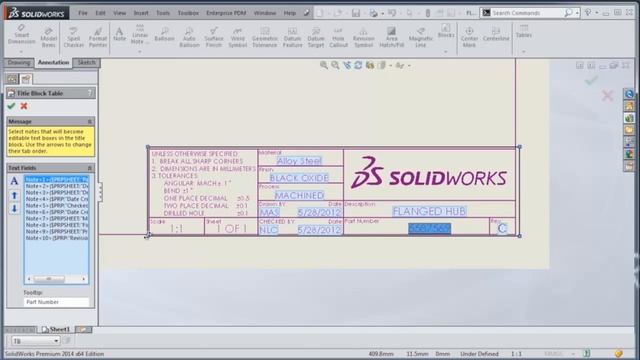The height and width of the screenshot is (360, 640).
Task: Open the Blocks tool
Action: coord(446,31)
